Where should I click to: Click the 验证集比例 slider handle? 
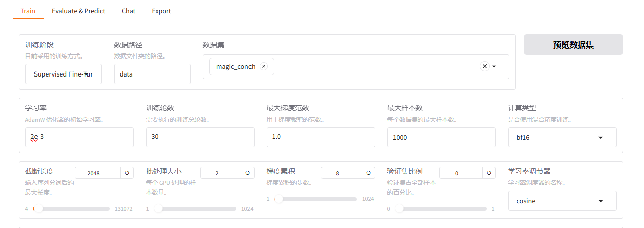(x=400, y=208)
